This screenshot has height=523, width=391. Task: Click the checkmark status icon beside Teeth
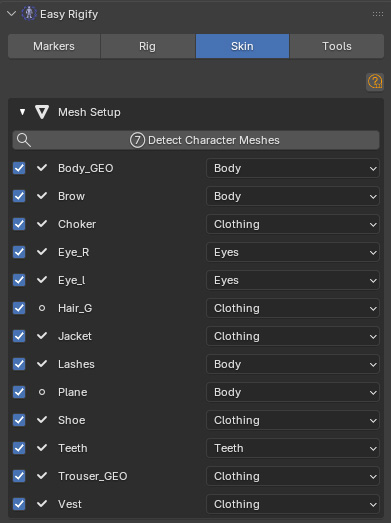(42, 448)
